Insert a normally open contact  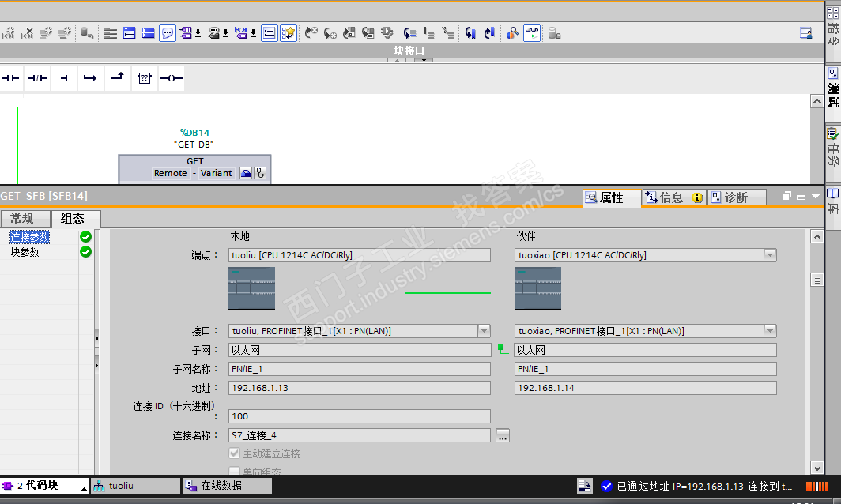pos(11,78)
